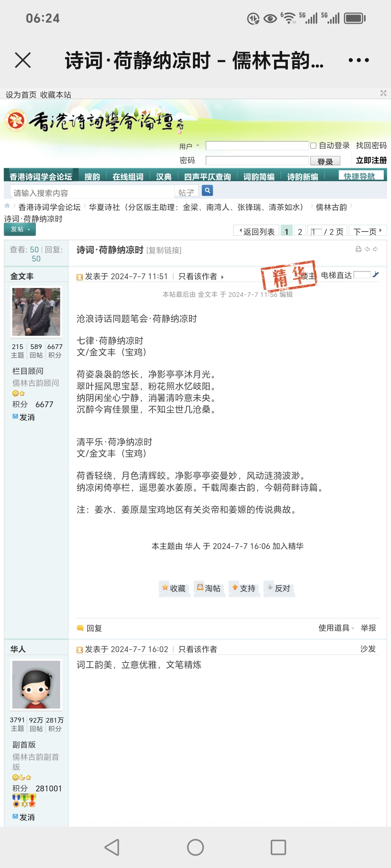Image resolution: width=391 pixels, height=868 pixels.
Task: Open the 四声平仄查询 nav tab
Action: [x=207, y=176]
